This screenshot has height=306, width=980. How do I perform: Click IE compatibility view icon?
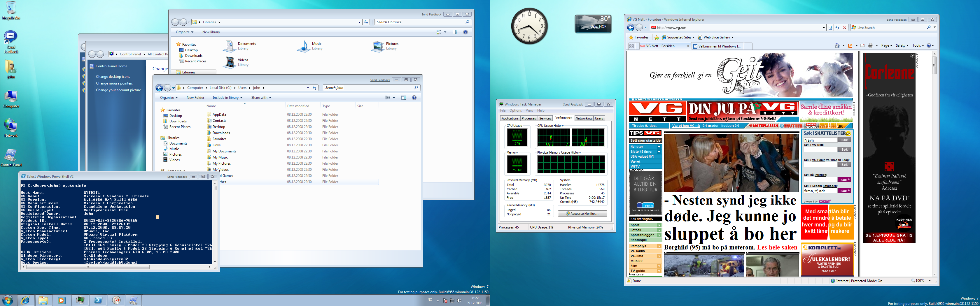tap(830, 27)
